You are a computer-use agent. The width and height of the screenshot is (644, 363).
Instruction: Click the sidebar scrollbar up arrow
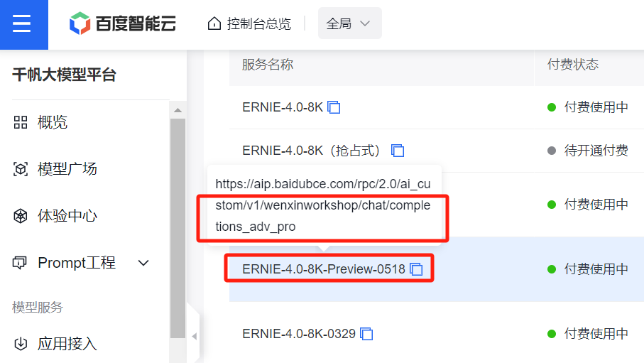pyautogui.click(x=178, y=110)
